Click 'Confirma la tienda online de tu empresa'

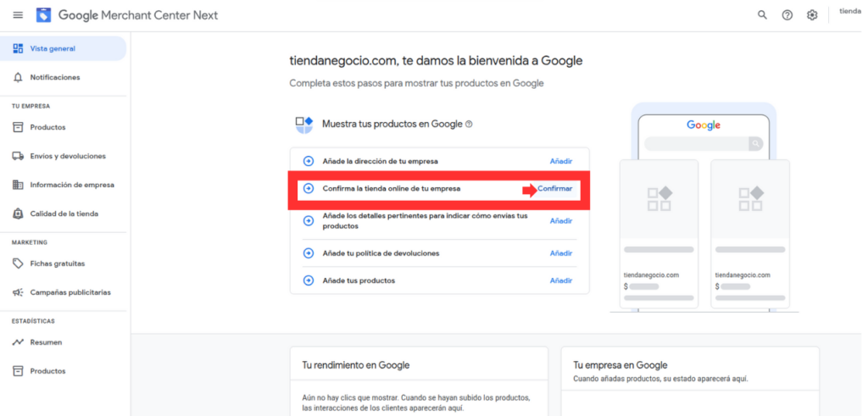pos(392,189)
